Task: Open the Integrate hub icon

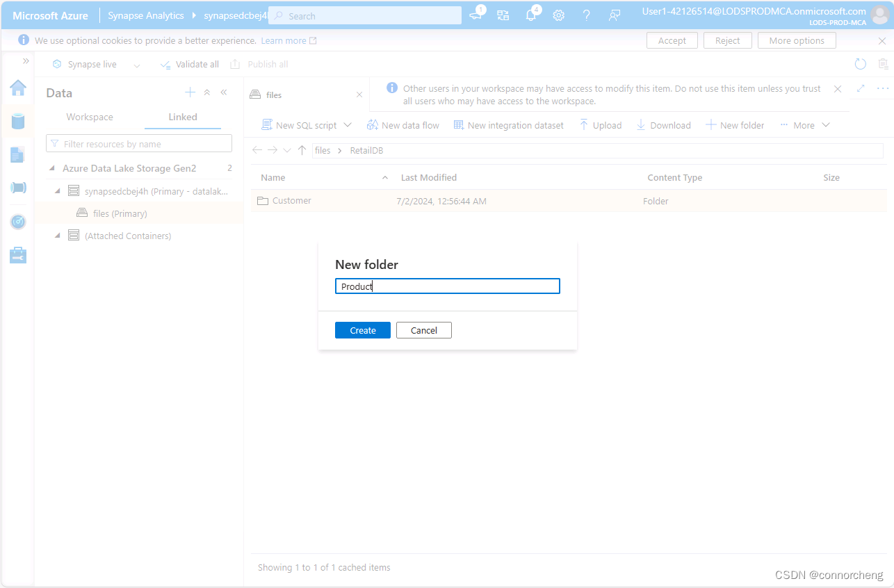Action: click(18, 188)
